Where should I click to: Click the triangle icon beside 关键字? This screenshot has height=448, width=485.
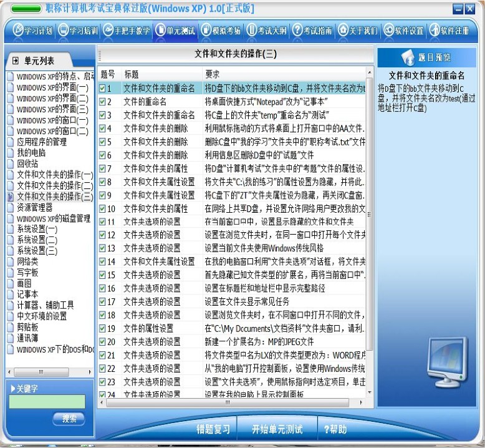click(x=13, y=388)
